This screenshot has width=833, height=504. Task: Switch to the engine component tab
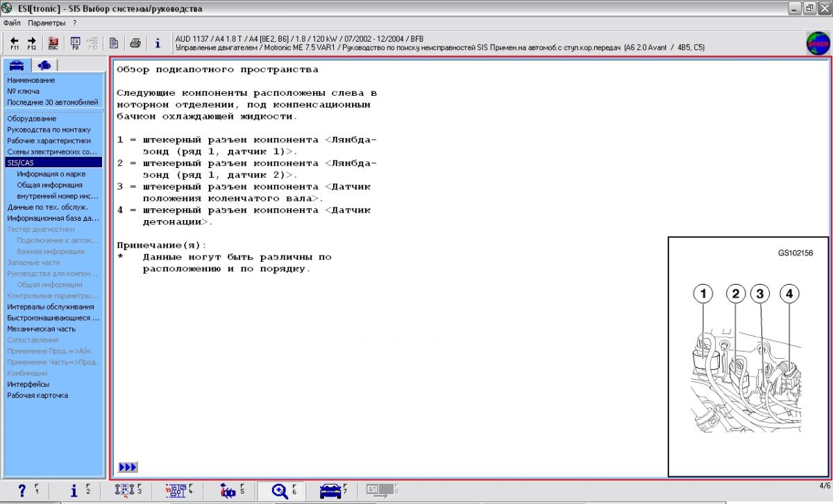coord(44,65)
